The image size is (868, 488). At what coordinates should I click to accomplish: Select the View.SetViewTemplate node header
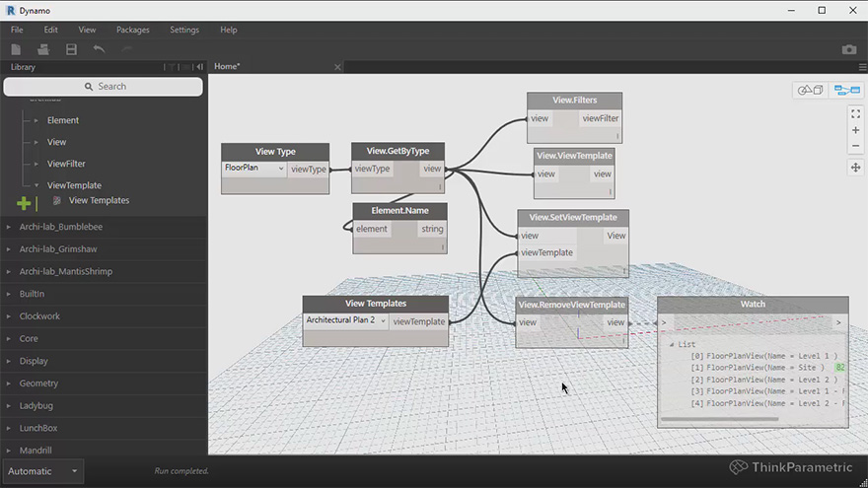573,218
